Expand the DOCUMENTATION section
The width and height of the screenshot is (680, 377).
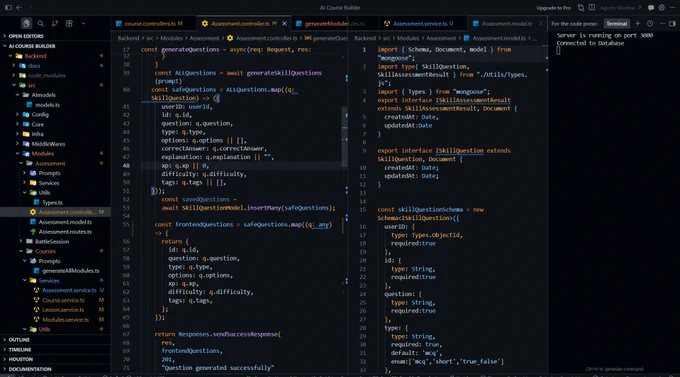click(55, 369)
